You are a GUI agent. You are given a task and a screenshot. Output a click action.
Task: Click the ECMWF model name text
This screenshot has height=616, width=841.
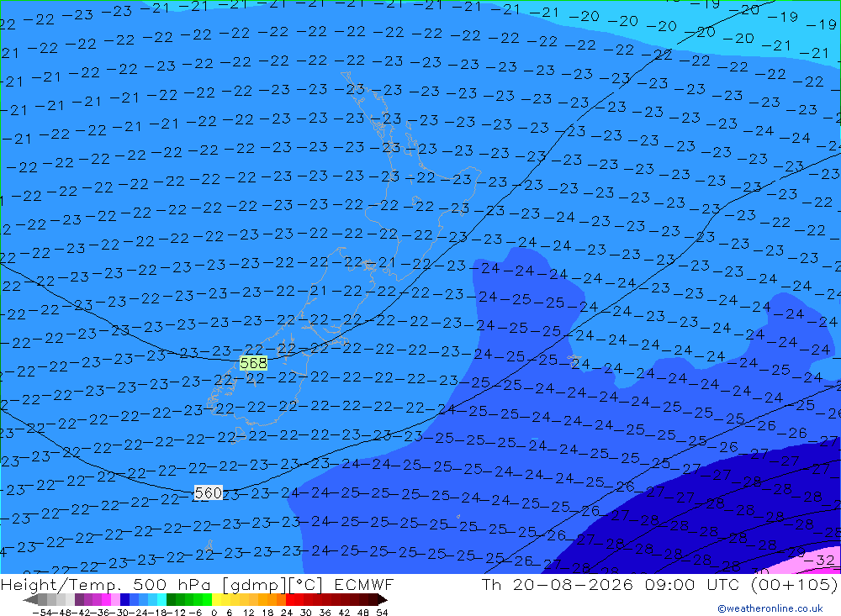(x=363, y=584)
